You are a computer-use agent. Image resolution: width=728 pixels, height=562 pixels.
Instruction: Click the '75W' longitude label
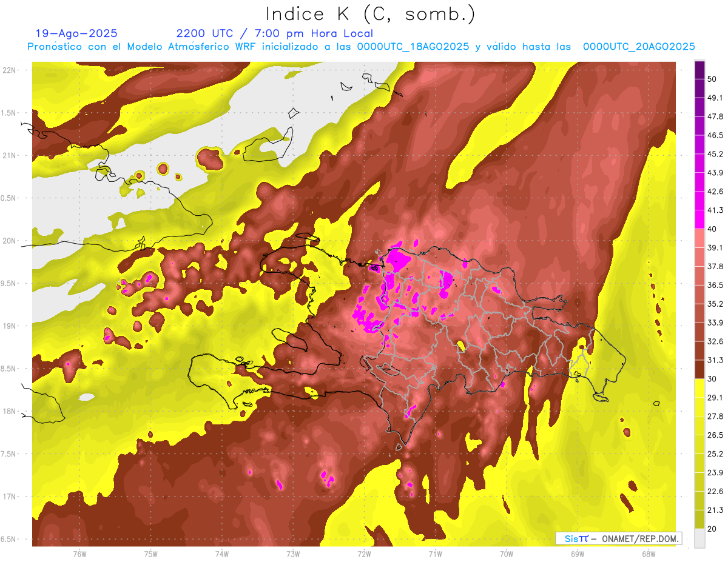(x=151, y=554)
